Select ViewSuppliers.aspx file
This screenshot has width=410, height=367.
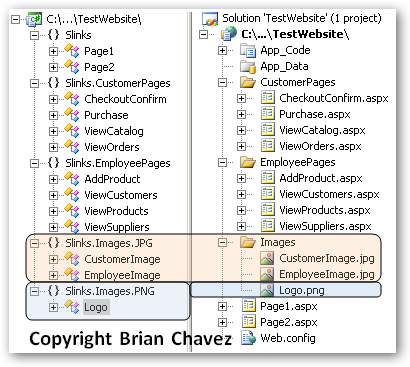click(325, 226)
